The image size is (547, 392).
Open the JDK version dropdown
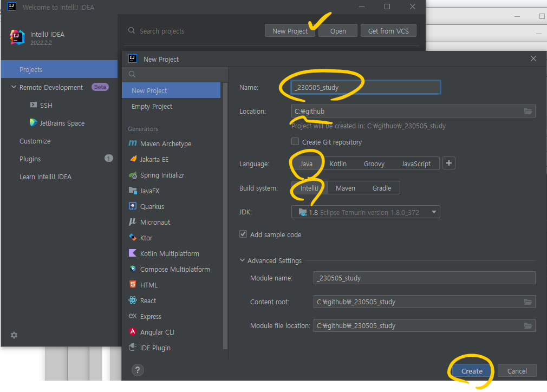click(366, 212)
